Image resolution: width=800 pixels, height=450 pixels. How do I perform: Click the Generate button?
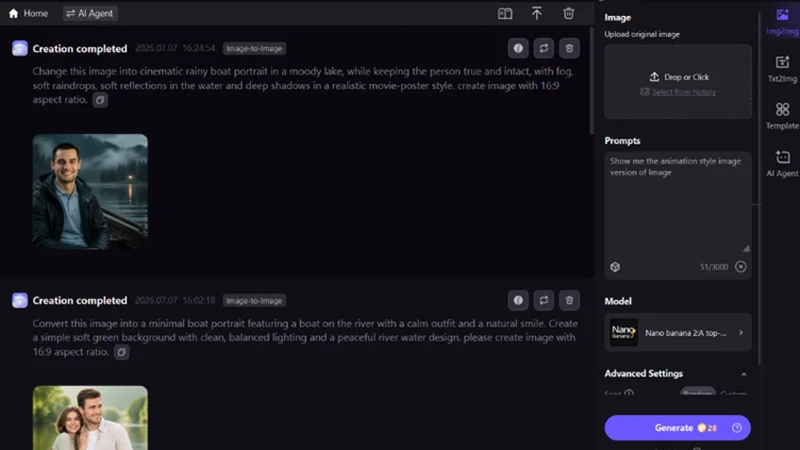click(678, 428)
